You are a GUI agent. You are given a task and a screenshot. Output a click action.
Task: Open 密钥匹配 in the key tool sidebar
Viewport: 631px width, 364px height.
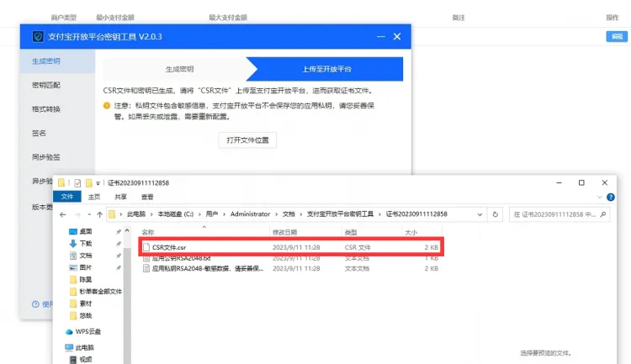(x=46, y=85)
